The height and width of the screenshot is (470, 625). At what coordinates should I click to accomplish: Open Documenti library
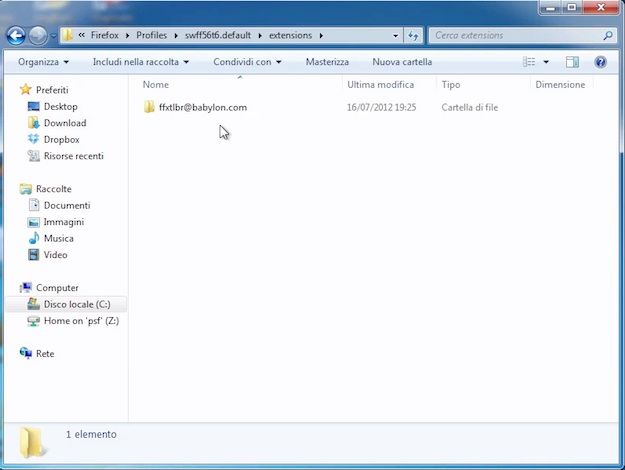(67, 205)
